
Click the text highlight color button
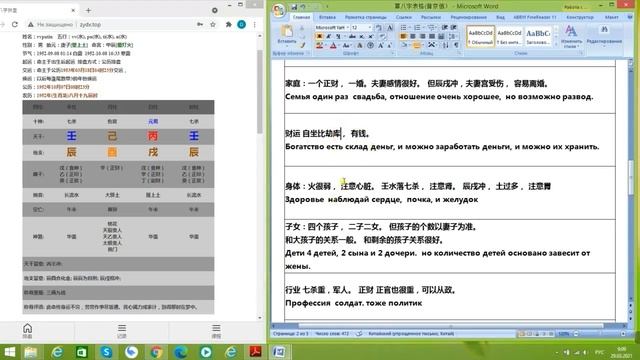[x=319, y=45]
